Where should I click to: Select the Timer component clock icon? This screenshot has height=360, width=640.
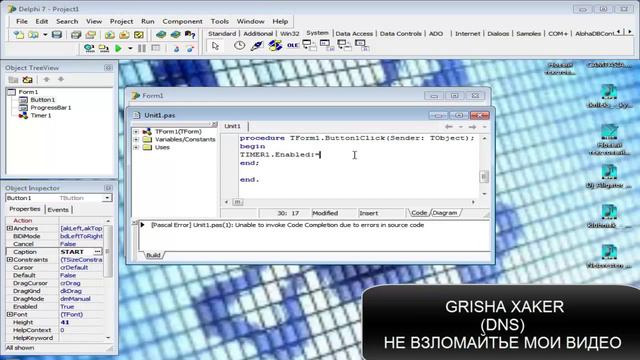tap(239, 46)
